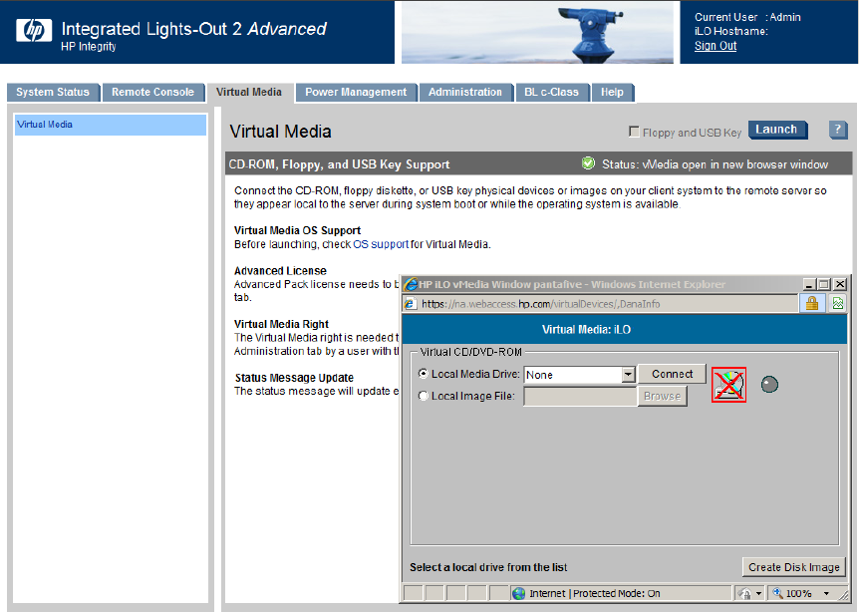Click the 'Virtual Media OS Support' heading

pos(297,230)
